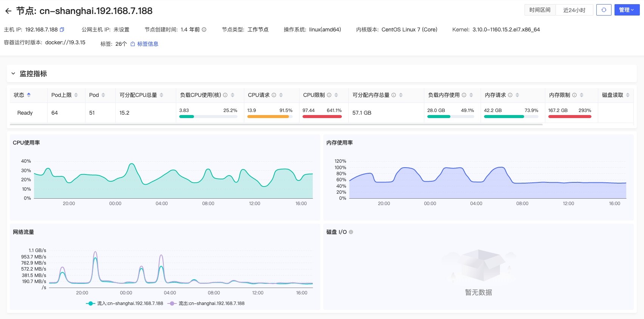
Task: Sort by CPU限制 column
Action: [x=336, y=95]
